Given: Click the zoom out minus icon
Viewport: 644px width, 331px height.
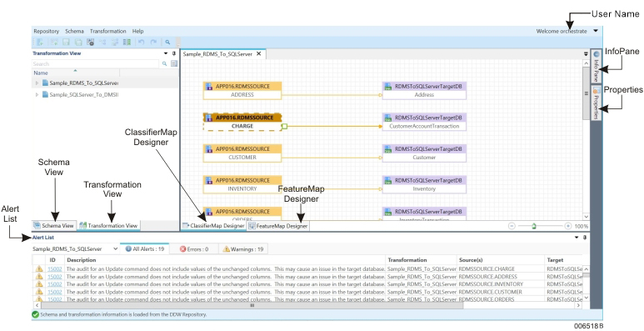Looking at the screenshot, I should click(x=512, y=226).
